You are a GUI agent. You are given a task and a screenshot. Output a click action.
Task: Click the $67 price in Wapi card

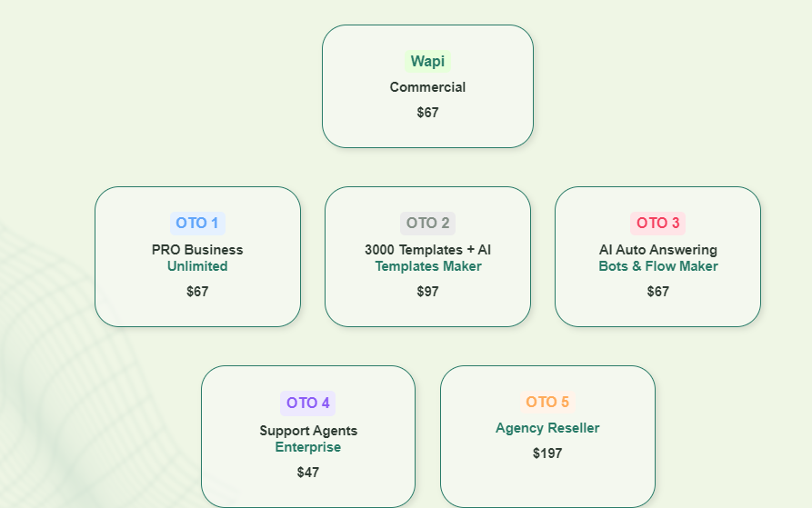click(x=427, y=113)
